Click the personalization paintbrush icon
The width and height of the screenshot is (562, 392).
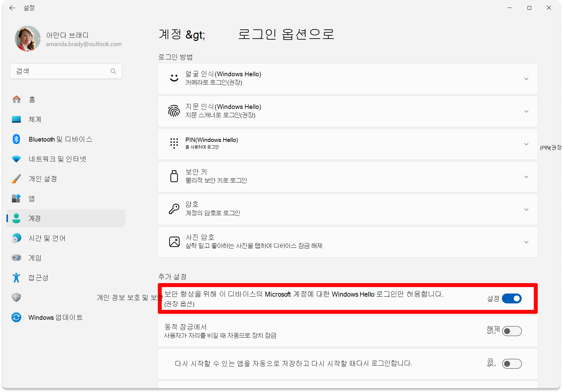point(16,179)
